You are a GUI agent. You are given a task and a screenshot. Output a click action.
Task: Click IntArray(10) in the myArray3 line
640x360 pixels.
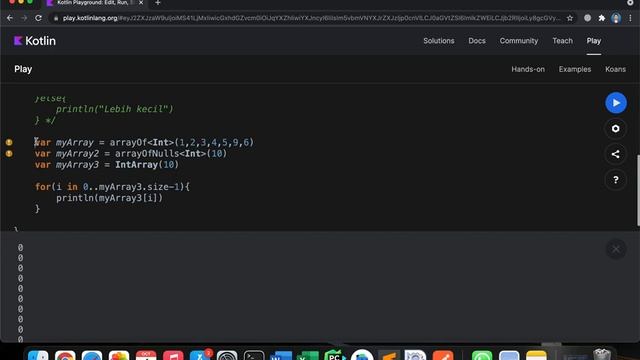147,165
